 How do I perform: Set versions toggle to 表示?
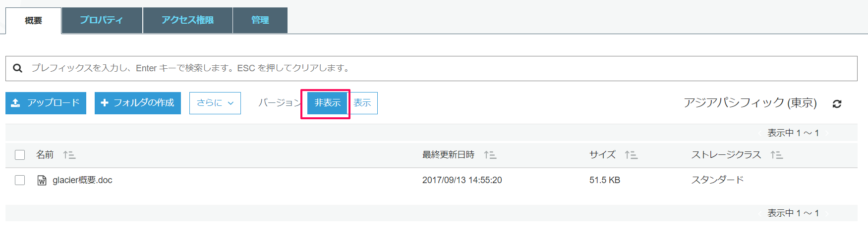coord(362,103)
